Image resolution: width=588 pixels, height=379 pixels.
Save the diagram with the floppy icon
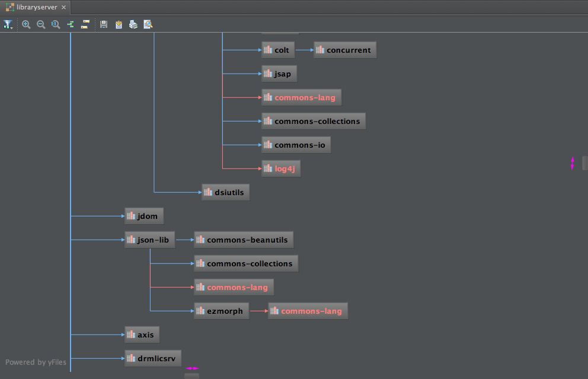click(x=104, y=25)
